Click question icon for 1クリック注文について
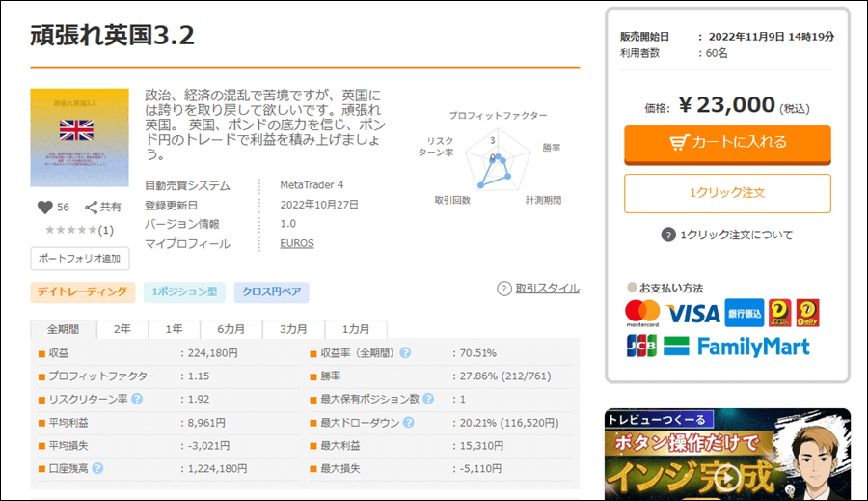Viewport: 868px width, 501px height. click(667, 235)
